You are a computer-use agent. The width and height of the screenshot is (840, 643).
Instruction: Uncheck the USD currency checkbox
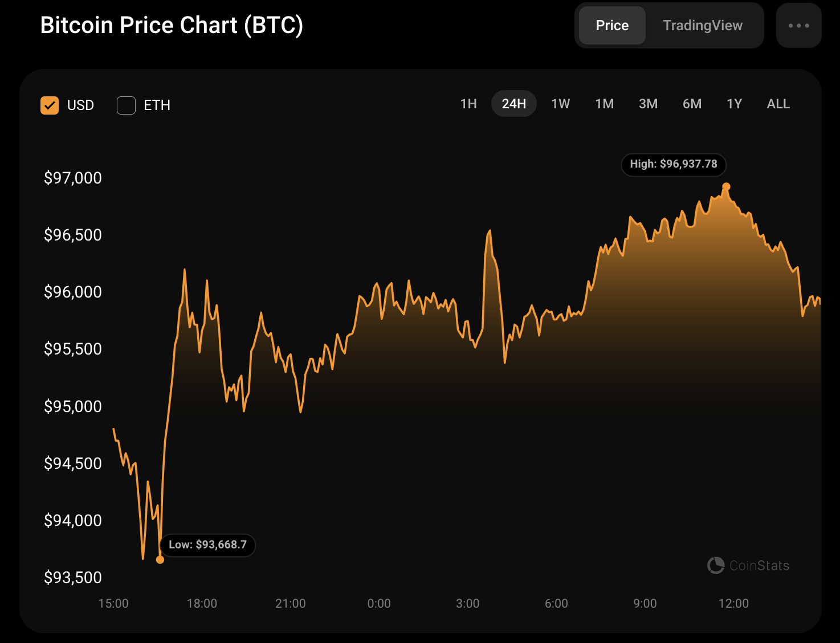pyautogui.click(x=50, y=105)
